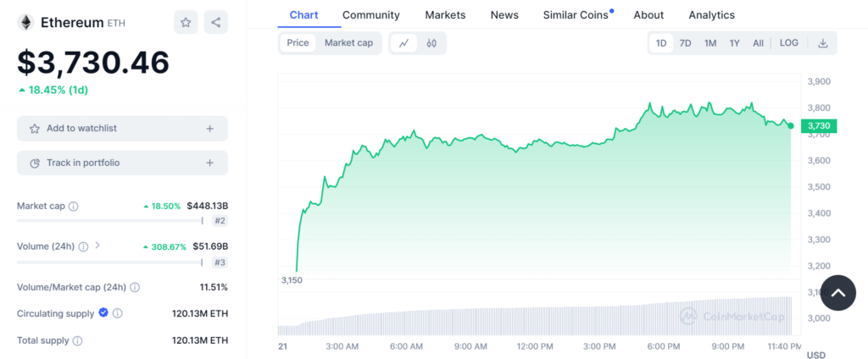868x359 pixels.
Task: Switch to candlestick chart view
Action: [431, 43]
